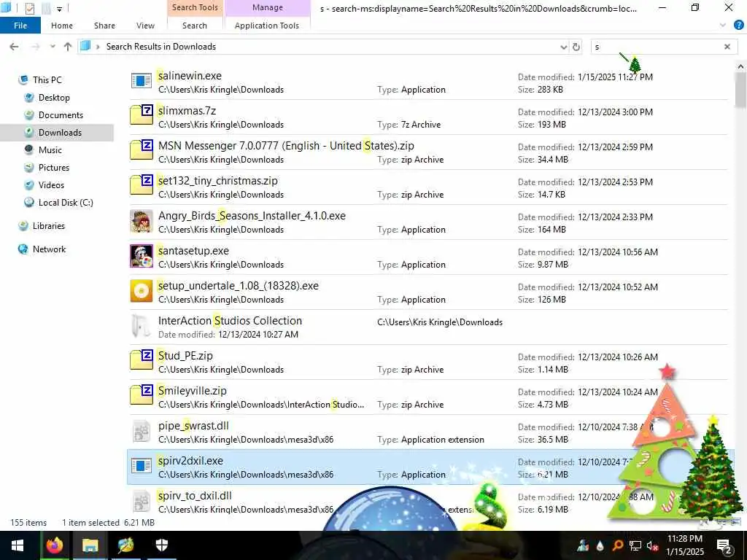Viewport: 747px width, 560px height.
Task: Open Videos in the navigation pane
Action: click(51, 185)
